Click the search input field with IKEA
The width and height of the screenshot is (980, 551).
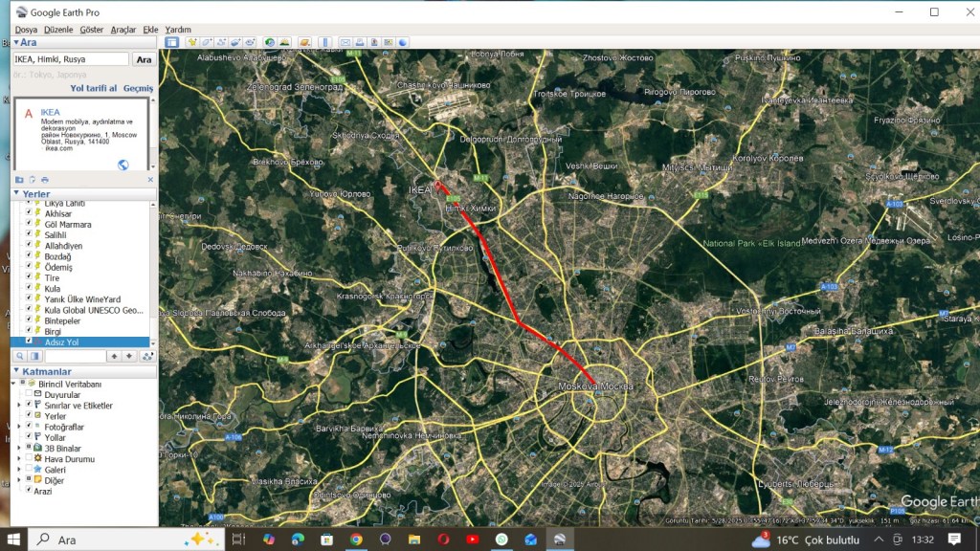[70, 59]
